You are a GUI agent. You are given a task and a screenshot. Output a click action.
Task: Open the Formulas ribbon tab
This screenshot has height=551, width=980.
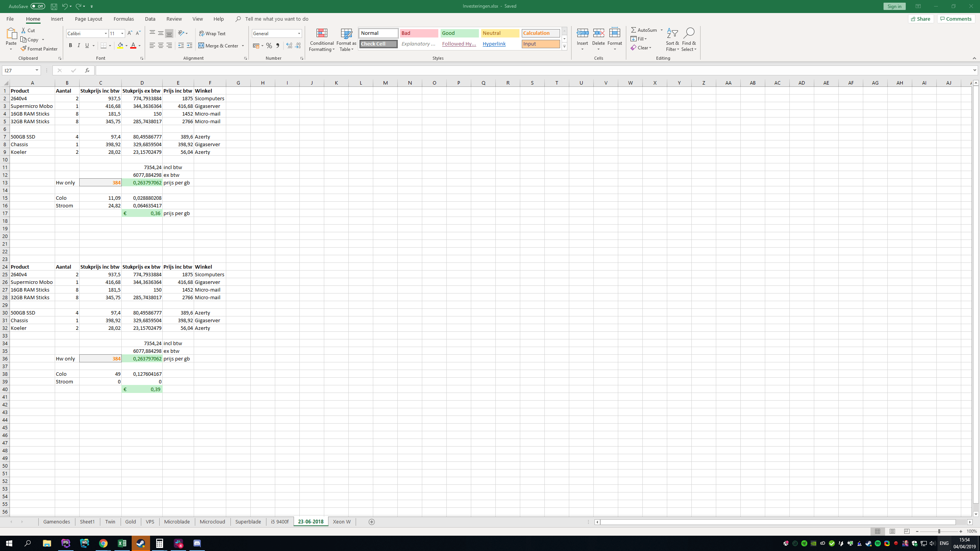click(x=124, y=19)
